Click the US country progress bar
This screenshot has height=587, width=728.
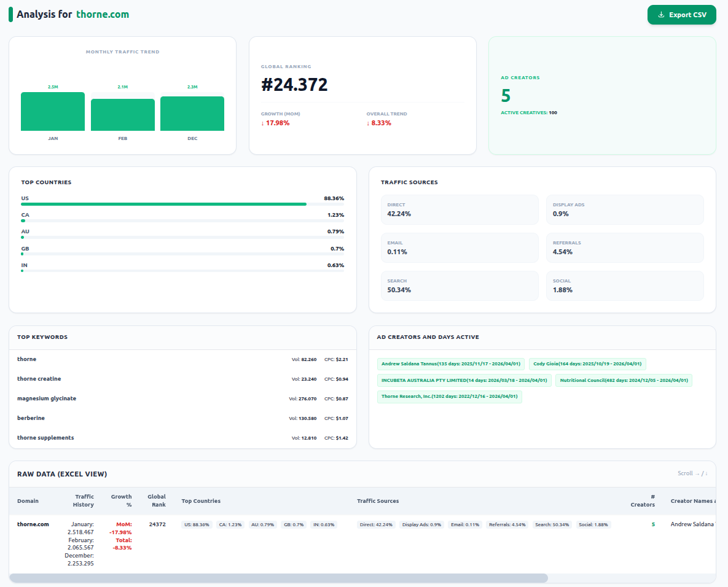click(x=182, y=204)
